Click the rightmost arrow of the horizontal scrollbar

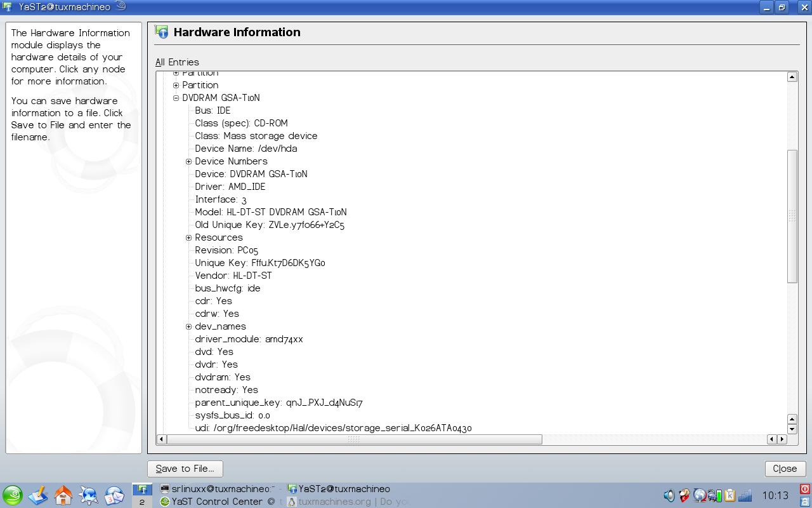point(782,439)
